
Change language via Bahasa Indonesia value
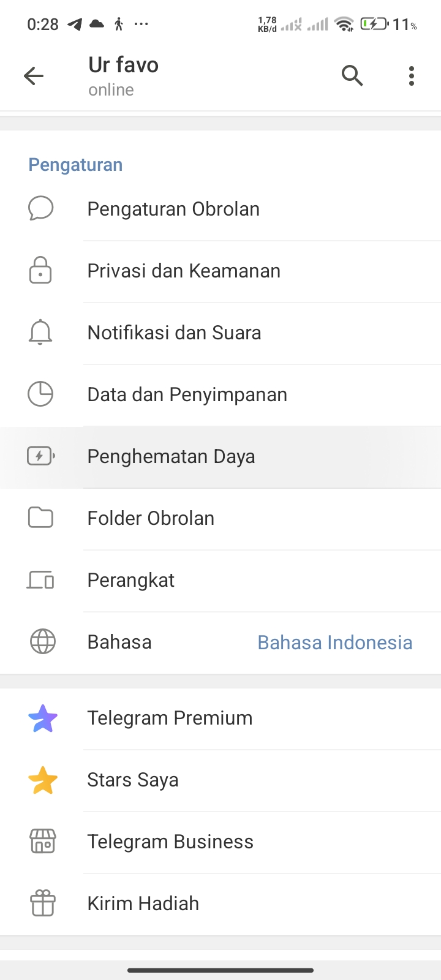click(x=334, y=643)
